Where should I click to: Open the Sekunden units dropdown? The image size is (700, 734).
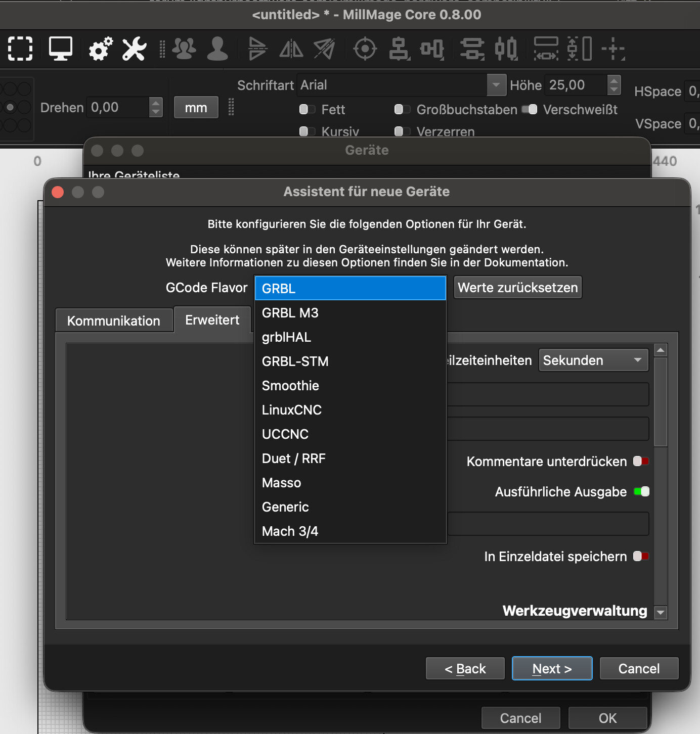point(593,360)
